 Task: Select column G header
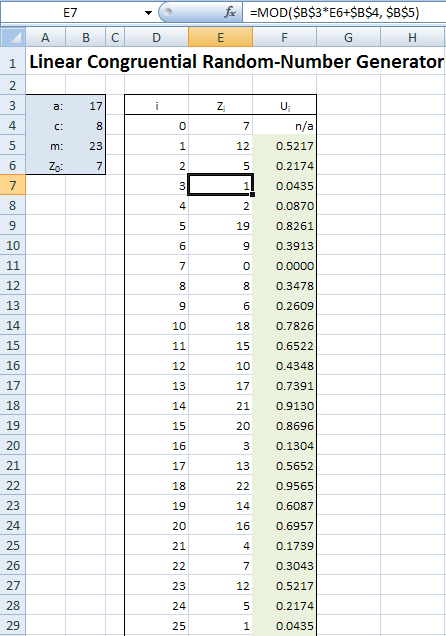pos(348,38)
